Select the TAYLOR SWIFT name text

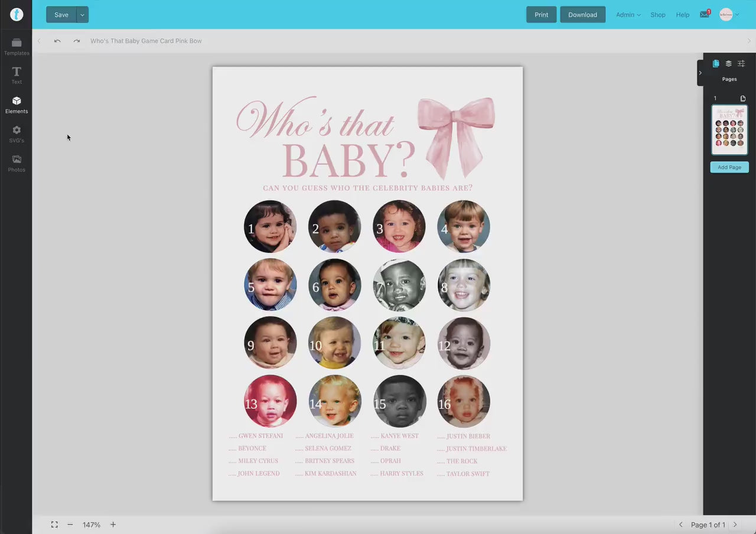click(468, 474)
